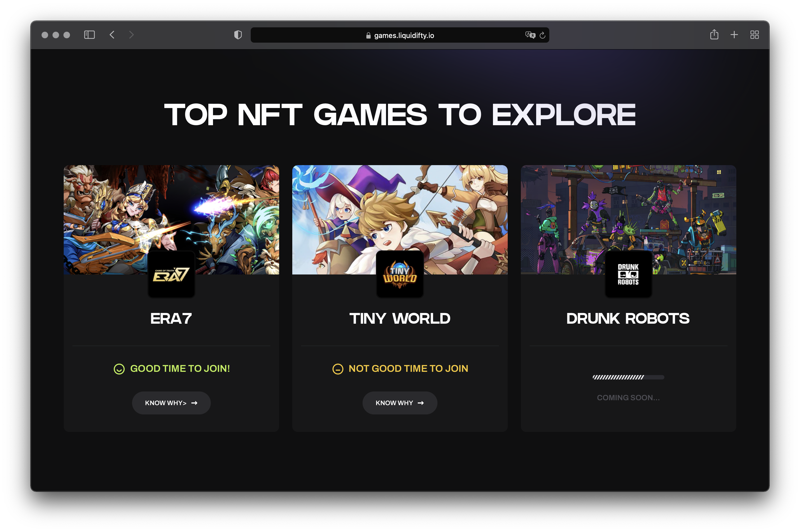
Task: Click the Tiny World logo badge
Action: (x=400, y=274)
